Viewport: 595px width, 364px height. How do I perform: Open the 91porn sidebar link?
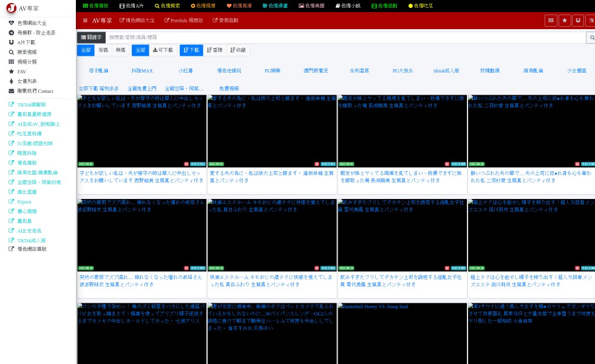(24, 201)
